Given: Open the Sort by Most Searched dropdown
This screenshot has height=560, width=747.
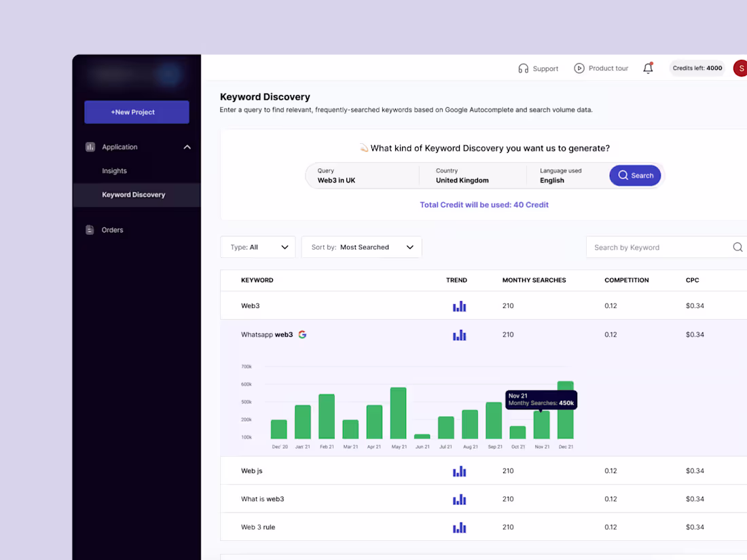Looking at the screenshot, I should 361,247.
